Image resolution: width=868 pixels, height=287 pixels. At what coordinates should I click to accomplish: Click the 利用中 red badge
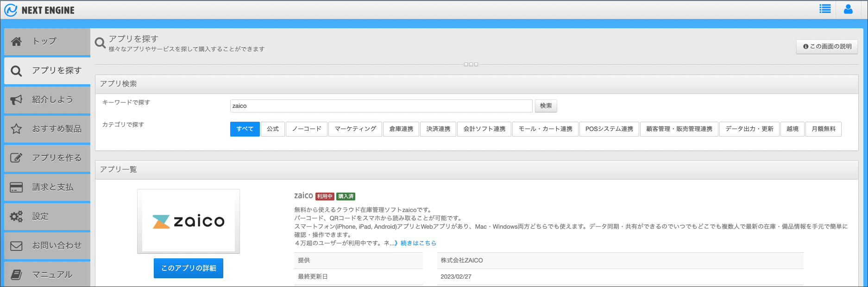325,196
